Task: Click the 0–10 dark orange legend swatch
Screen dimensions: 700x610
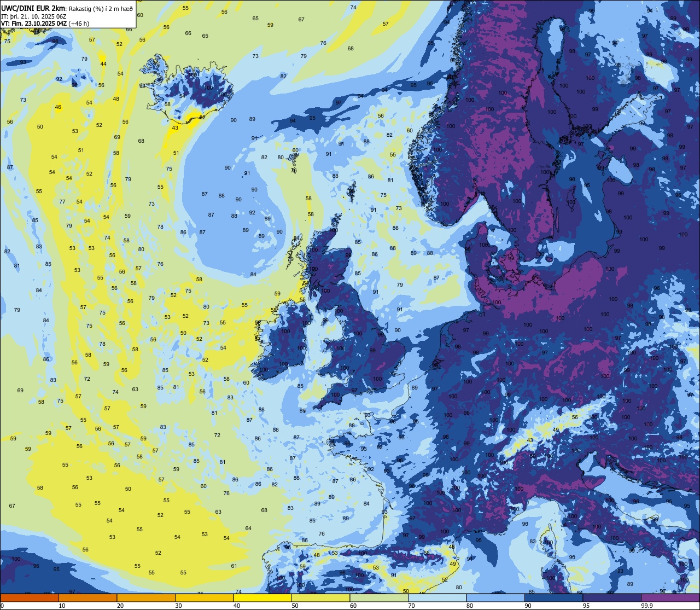Action: click(x=29, y=597)
